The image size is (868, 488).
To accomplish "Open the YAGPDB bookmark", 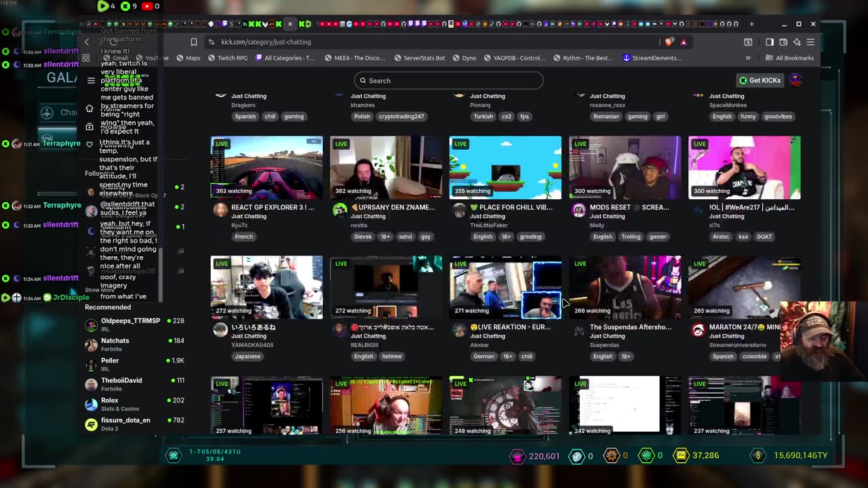I will 514,58.
